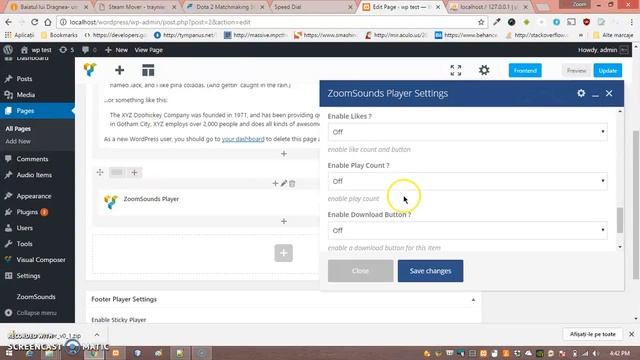
Task: Click the ZoomSounds Player element icon
Action: (111, 201)
